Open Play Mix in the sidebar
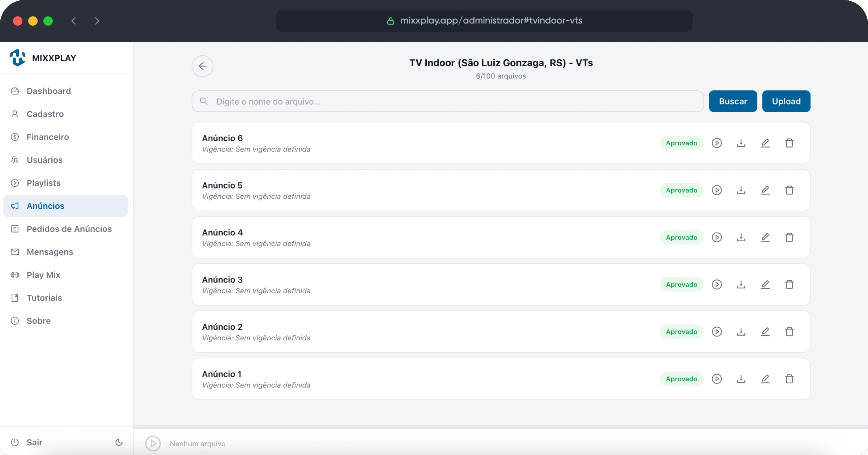 [65, 275]
